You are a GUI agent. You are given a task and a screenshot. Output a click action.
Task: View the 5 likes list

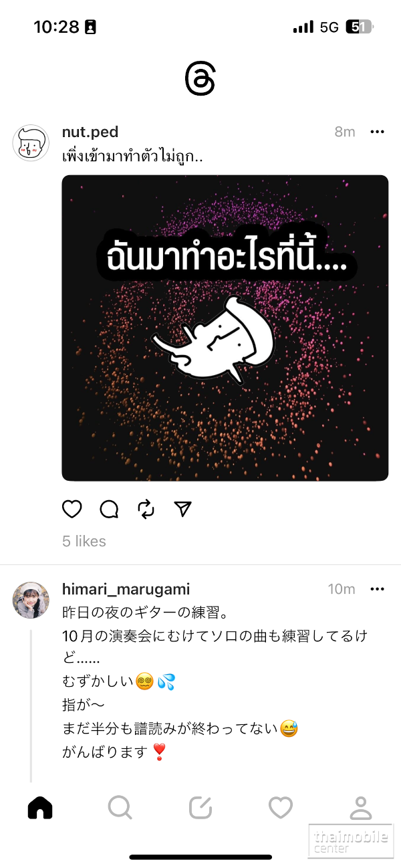click(x=84, y=541)
